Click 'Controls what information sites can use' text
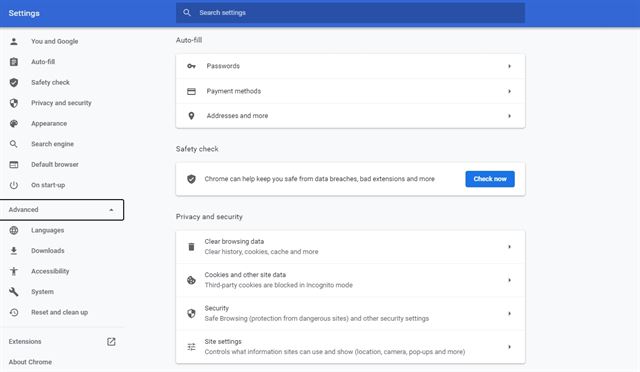Viewport: 640px width, 372px height. click(x=335, y=352)
